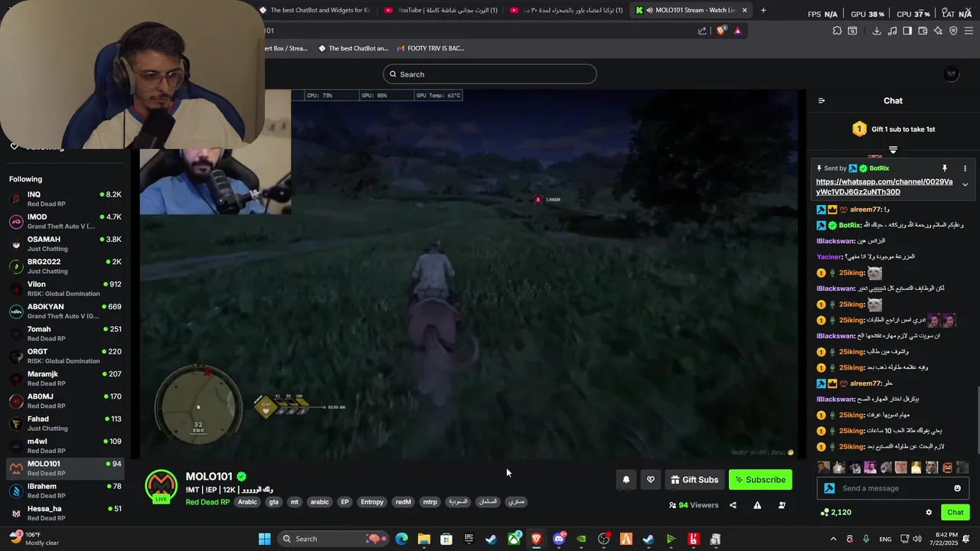980x551 pixels.
Task: Open emoji picker in message box
Action: (x=957, y=488)
